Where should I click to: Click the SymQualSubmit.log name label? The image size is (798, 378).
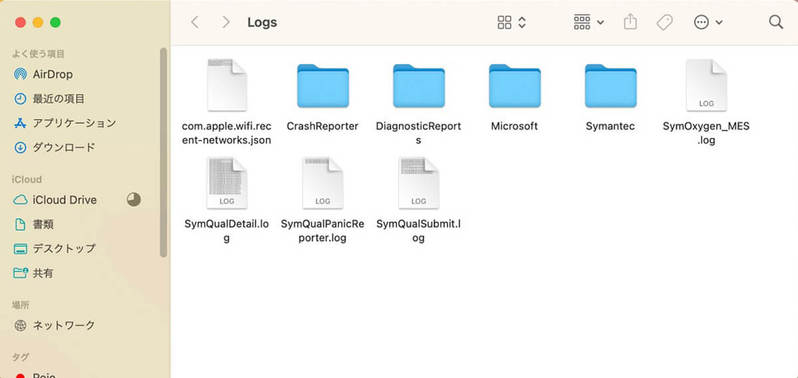(x=418, y=231)
